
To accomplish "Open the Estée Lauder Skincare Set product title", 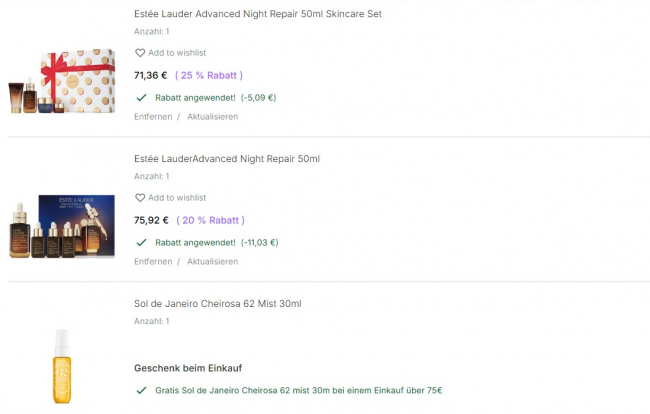I will point(257,14).
